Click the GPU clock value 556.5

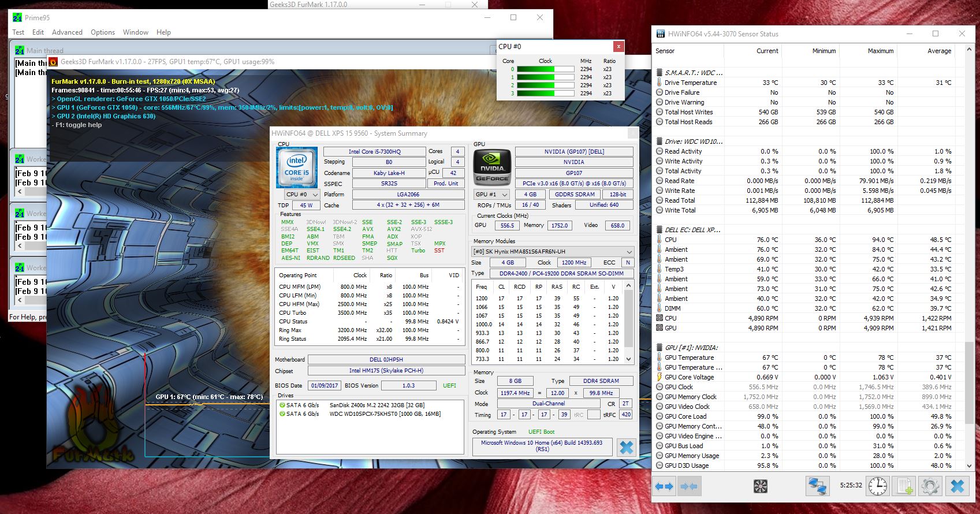507,226
